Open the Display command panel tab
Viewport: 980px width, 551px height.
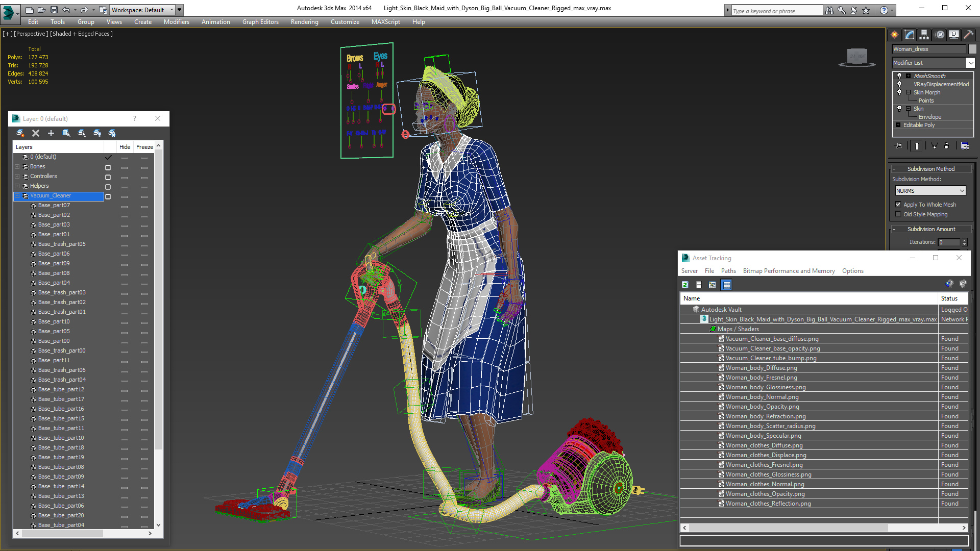[954, 35]
